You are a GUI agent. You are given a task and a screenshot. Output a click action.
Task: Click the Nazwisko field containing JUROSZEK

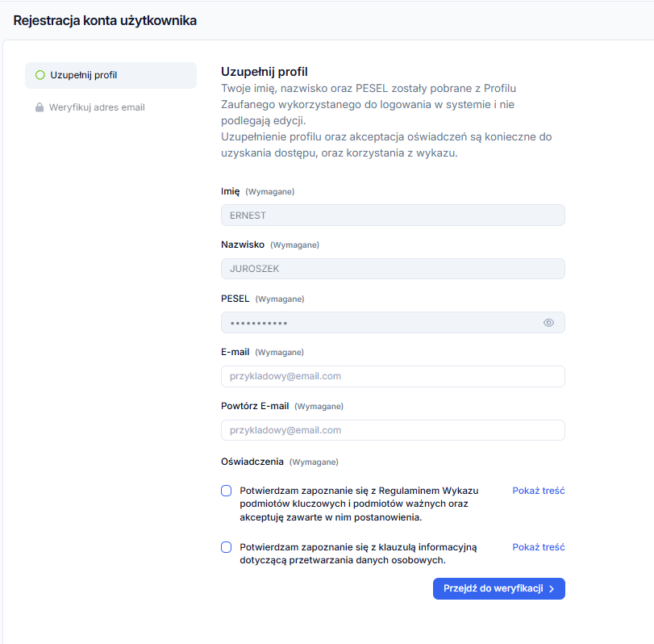tap(393, 269)
